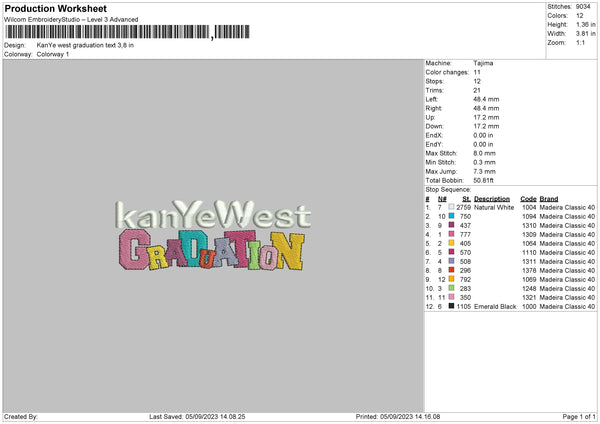The image size is (600, 424).
Task: Click the Emerald Black color swatch
Action: click(452, 306)
